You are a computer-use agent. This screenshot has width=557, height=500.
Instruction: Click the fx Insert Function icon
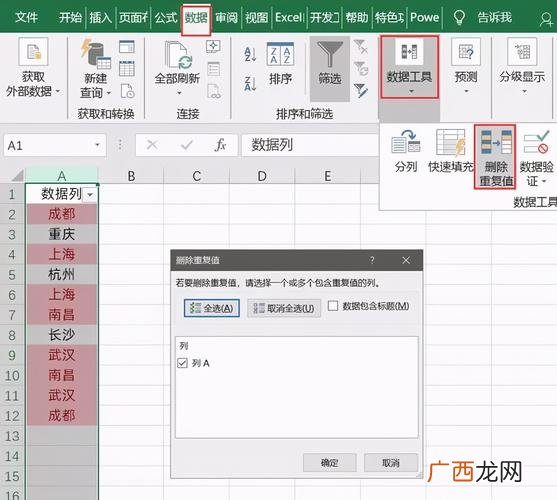point(220,145)
